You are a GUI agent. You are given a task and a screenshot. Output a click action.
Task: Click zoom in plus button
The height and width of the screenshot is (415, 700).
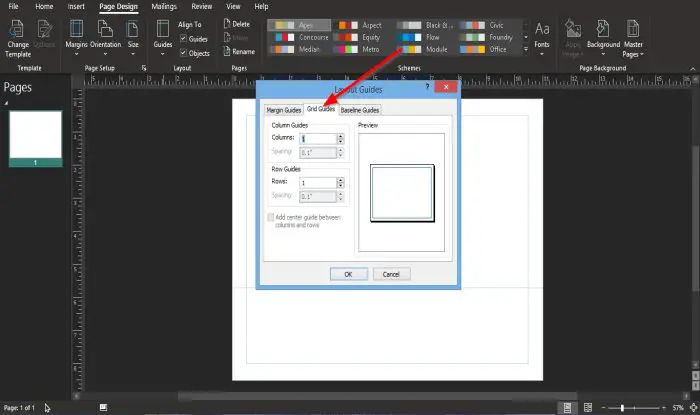(x=664, y=408)
